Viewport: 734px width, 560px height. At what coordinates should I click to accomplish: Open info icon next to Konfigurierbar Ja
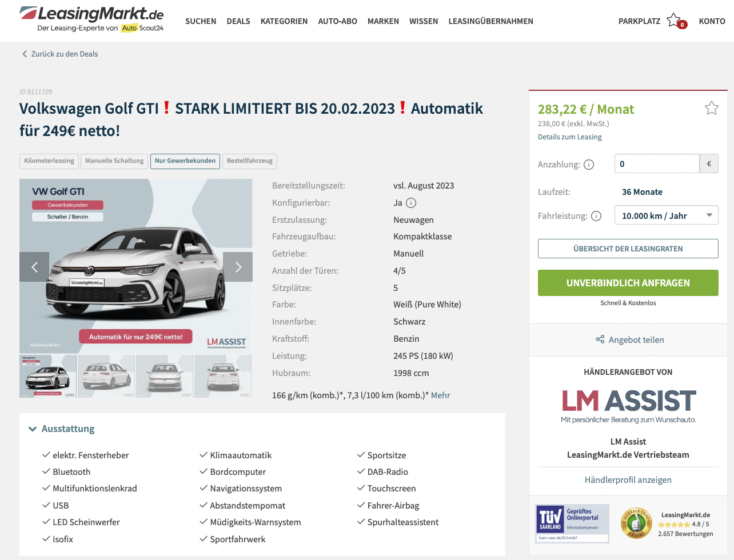pyautogui.click(x=411, y=203)
